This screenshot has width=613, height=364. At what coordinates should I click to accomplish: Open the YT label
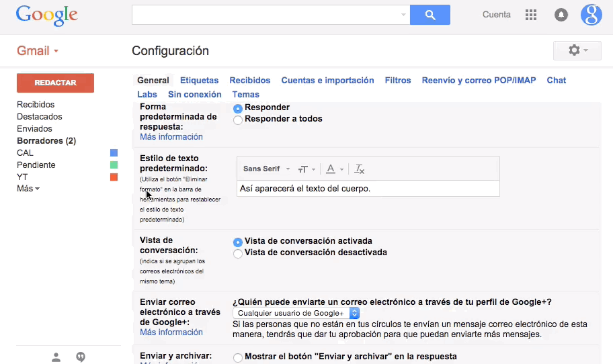coord(22,177)
